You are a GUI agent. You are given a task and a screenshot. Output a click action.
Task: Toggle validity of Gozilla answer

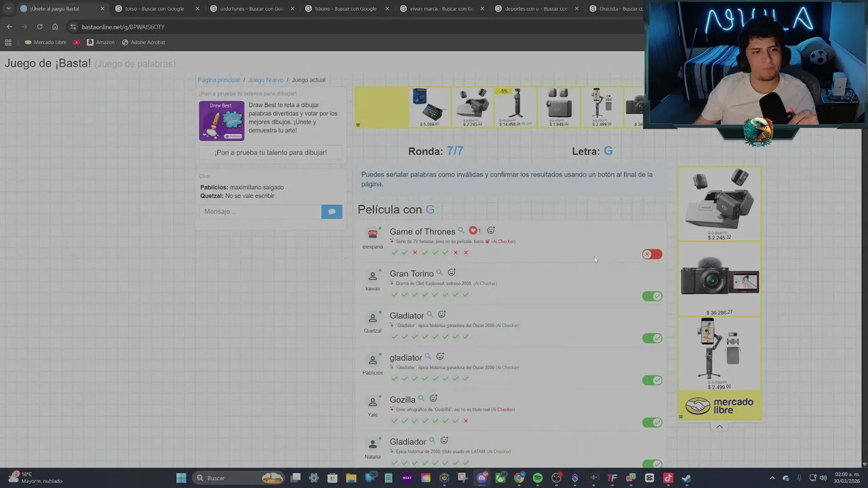(652, 422)
